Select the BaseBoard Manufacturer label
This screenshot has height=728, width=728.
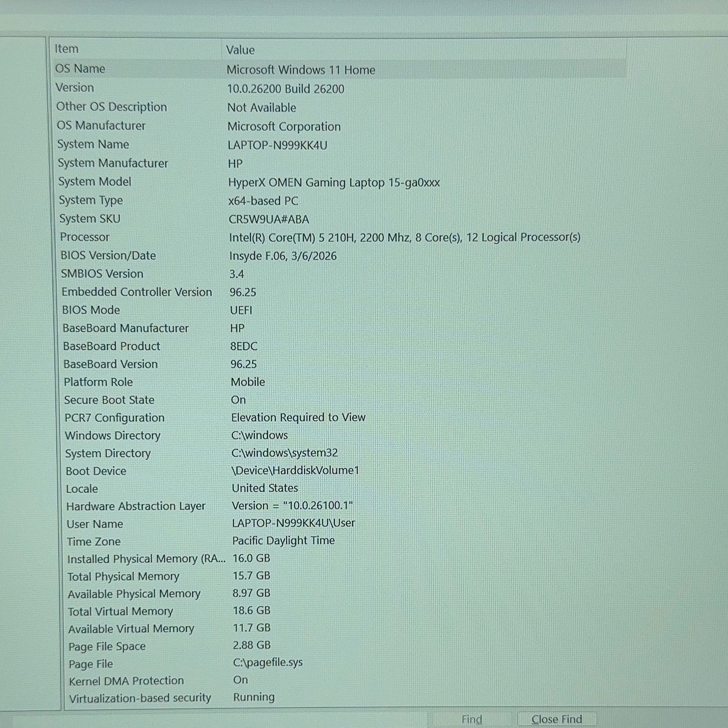coord(126,328)
